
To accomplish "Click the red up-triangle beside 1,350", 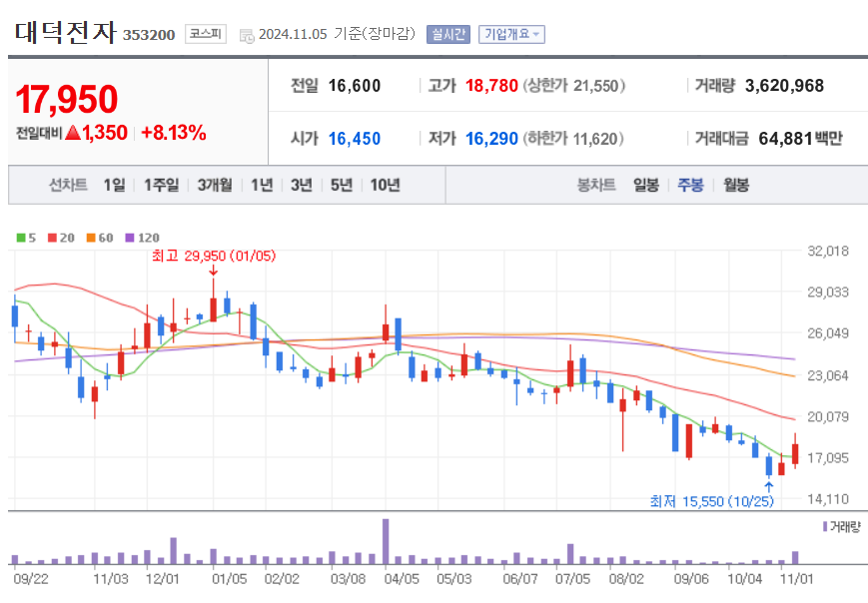I will click(x=73, y=133).
